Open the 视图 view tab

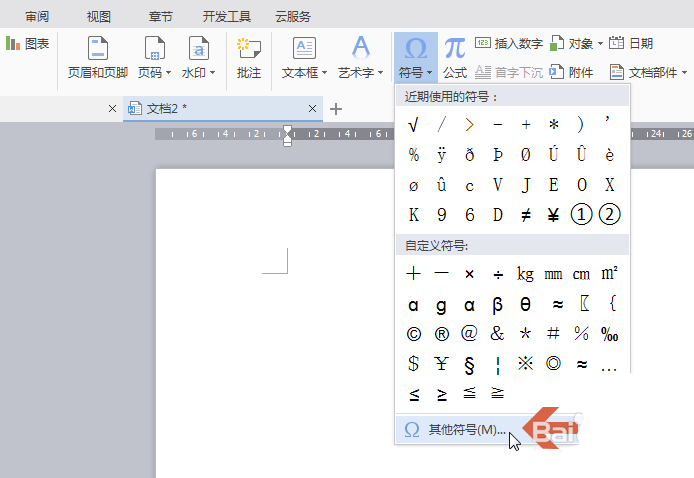pos(99,17)
